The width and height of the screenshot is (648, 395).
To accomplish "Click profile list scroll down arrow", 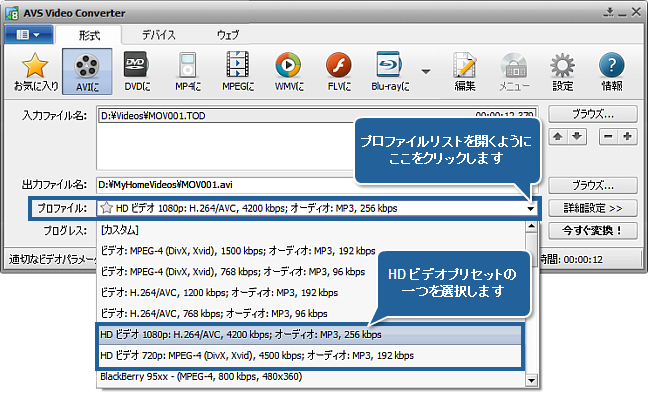I will (531, 380).
